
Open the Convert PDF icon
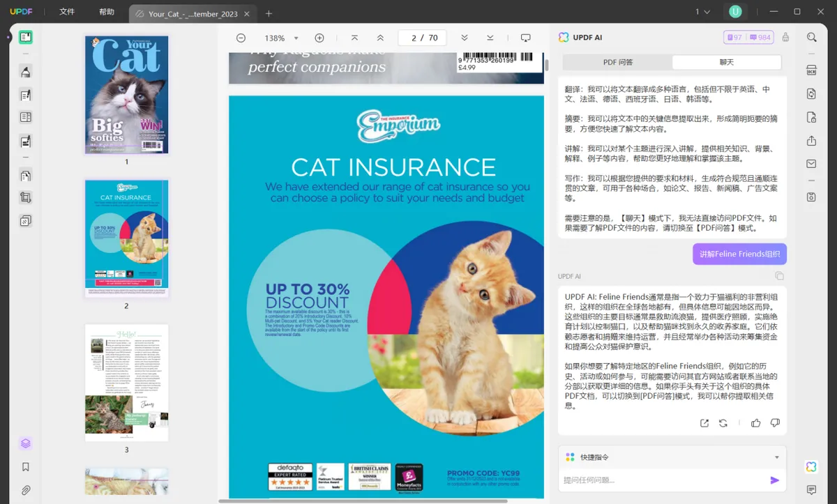[811, 93]
